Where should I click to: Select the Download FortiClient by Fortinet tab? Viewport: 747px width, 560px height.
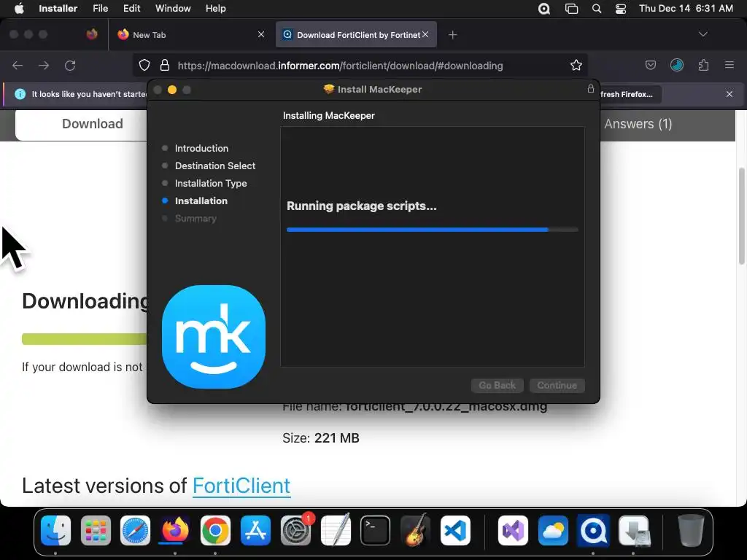pos(356,35)
